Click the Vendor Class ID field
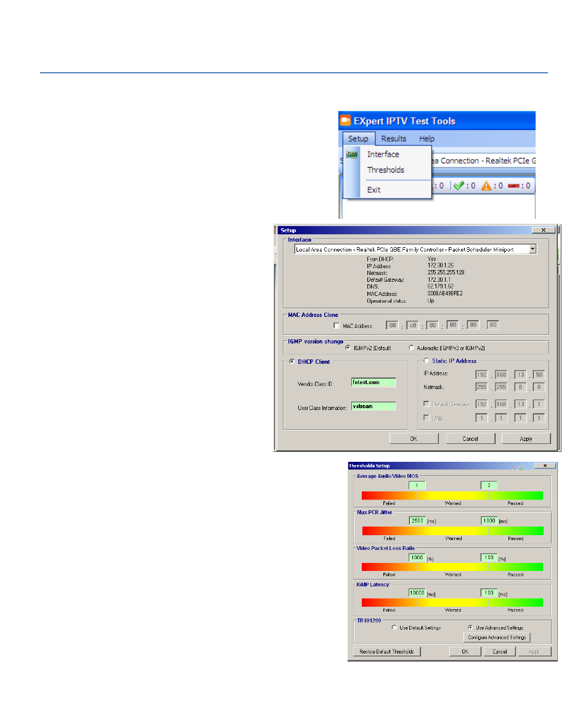The image size is (588, 714). click(374, 382)
